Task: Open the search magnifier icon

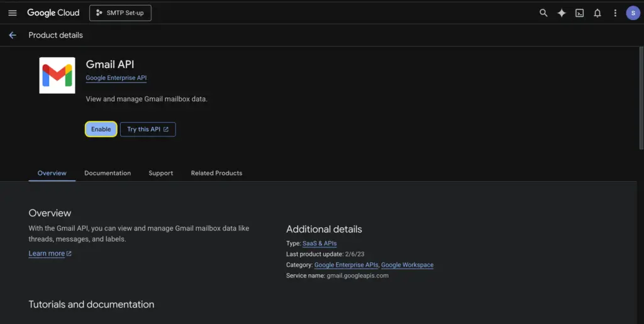Action: [543, 13]
